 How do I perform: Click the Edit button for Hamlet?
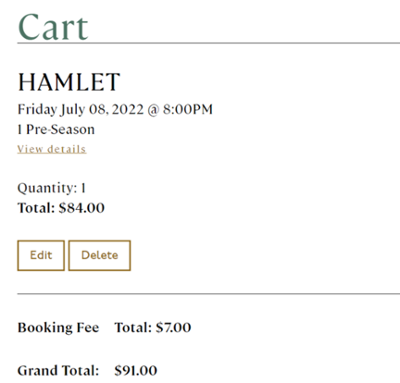click(41, 255)
